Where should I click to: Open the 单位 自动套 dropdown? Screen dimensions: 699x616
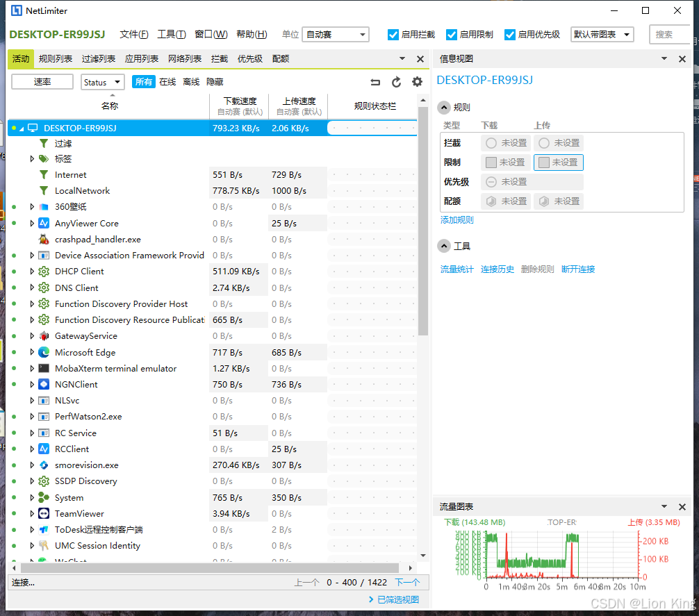tap(336, 35)
